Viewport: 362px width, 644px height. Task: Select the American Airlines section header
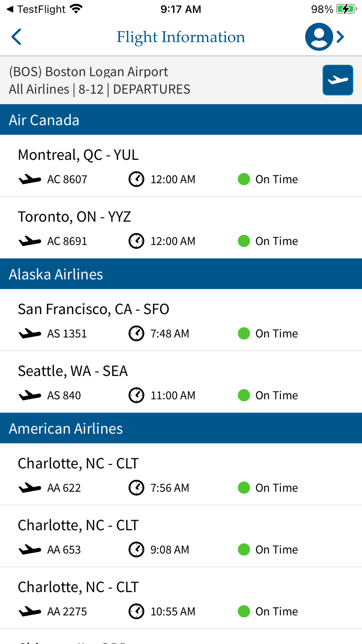tap(181, 428)
